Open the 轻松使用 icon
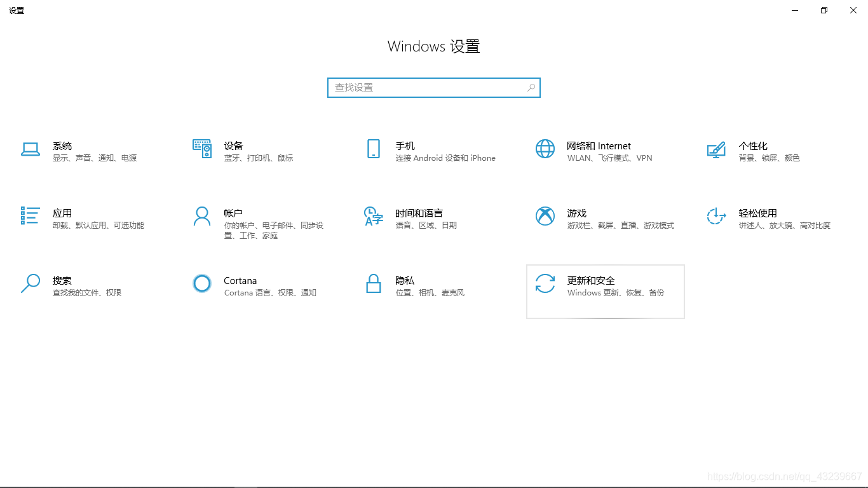The height and width of the screenshot is (488, 868). click(x=716, y=216)
